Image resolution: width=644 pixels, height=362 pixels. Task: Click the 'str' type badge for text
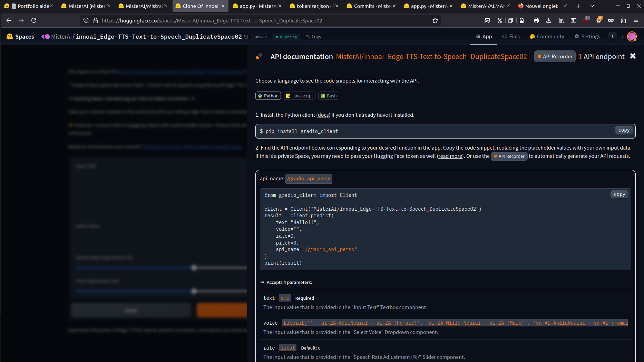(285, 298)
